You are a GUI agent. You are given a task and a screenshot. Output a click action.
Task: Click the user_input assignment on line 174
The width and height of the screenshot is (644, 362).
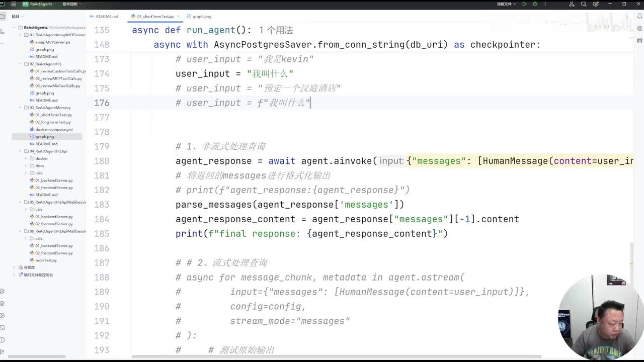(x=234, y=74)
